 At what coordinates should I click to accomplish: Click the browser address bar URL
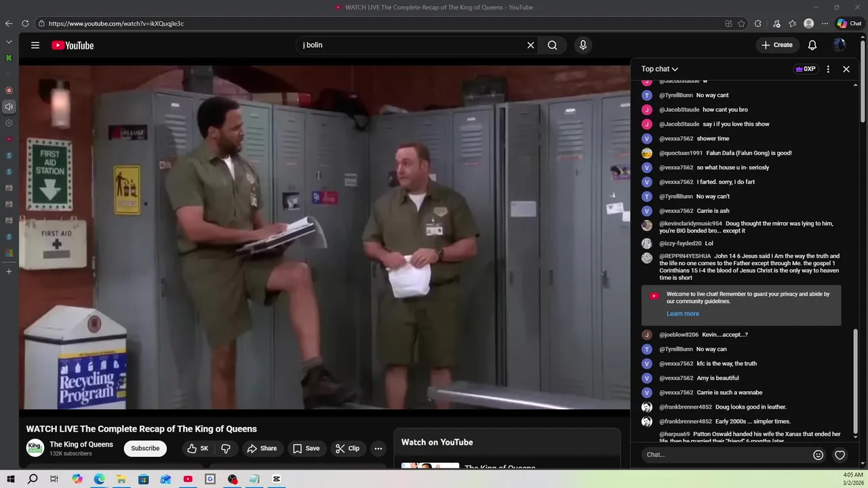(116, 24)
